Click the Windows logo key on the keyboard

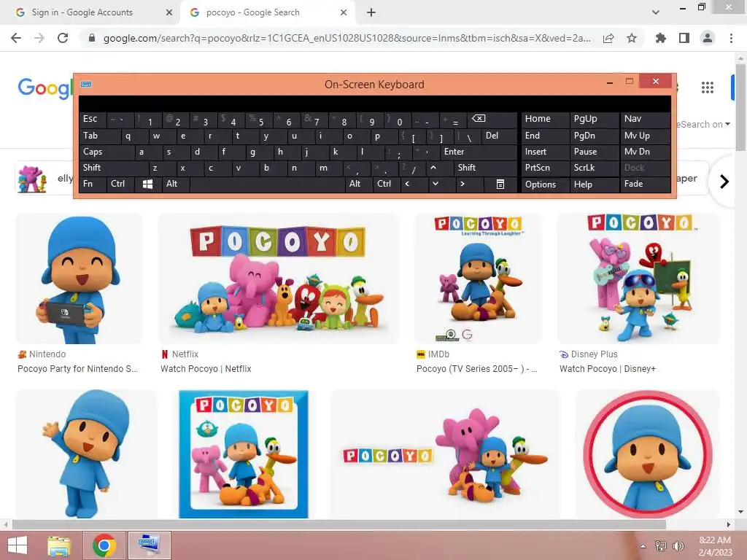tap(147, 184)
